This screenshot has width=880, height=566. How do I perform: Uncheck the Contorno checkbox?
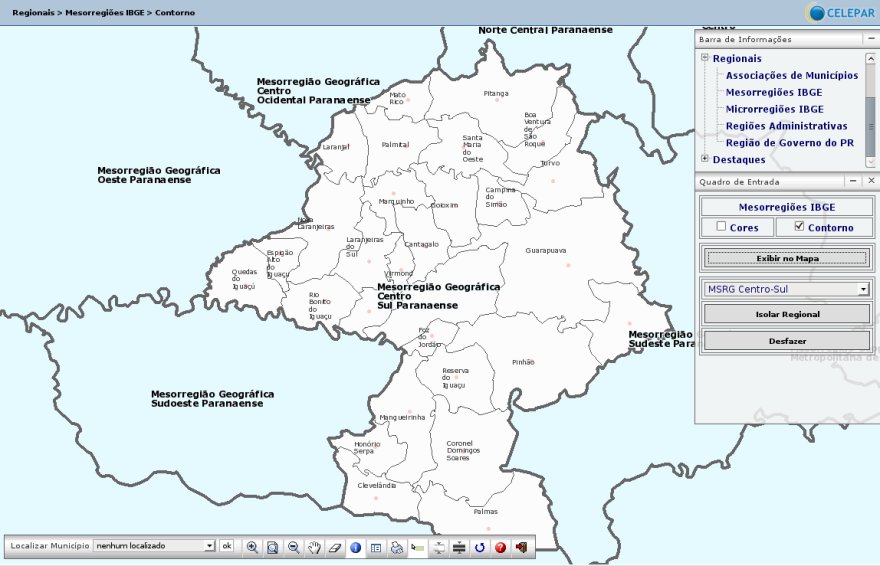click(x=799, y=227)
